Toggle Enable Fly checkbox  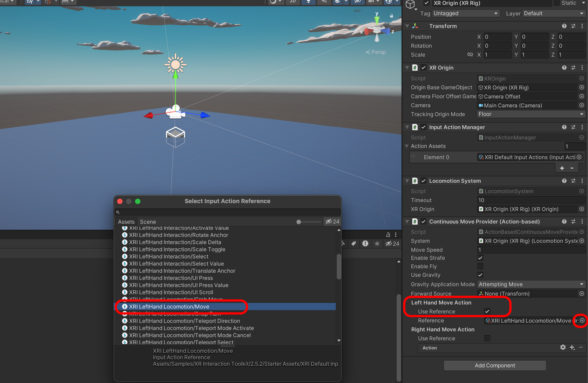(x=480, y=266)
